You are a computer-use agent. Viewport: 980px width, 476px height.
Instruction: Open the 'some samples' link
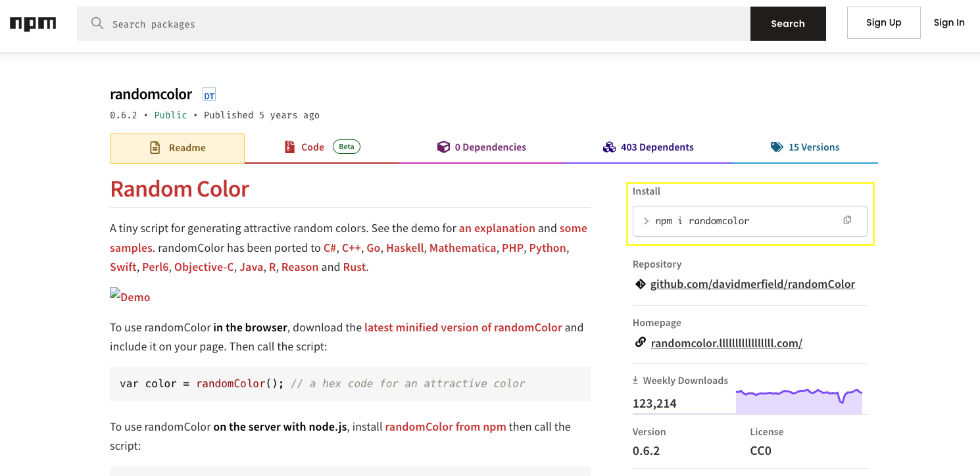pyautogui.click(x=349, y=238)
